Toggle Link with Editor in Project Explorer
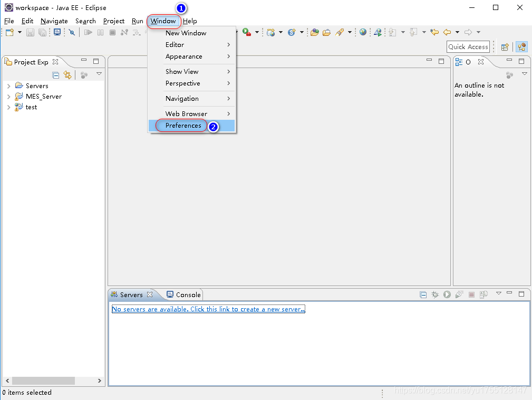This screenshot has height=400, width=532. 67,75
